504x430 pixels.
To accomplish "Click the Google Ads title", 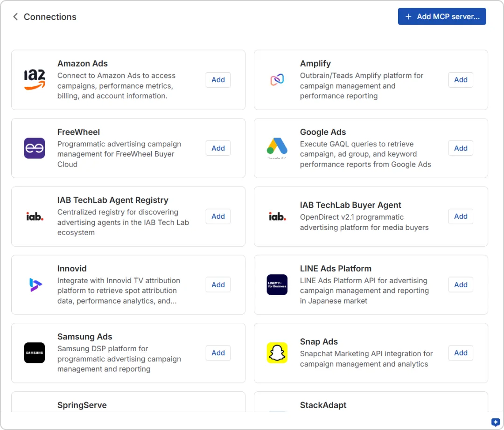I will [x=323, y=132].
